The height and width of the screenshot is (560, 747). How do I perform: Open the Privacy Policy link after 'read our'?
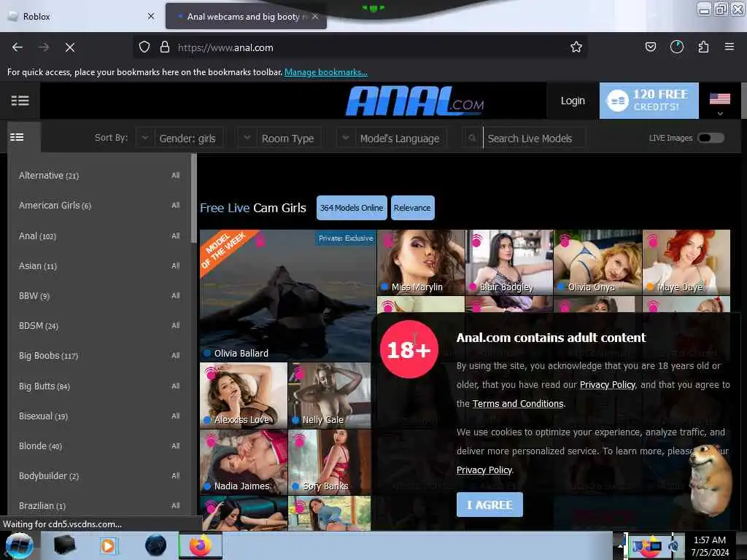click(x=608, y=385)
